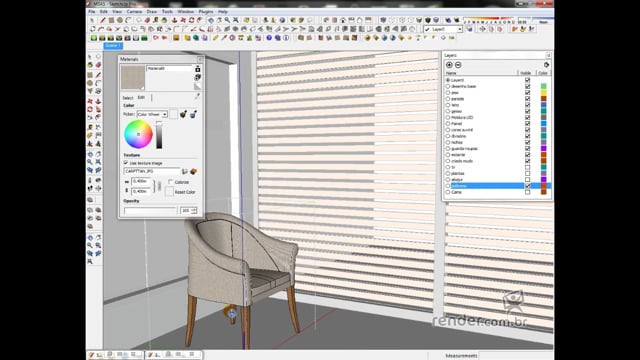Select the Arc tool in top toolbar
Screen dimensions: 640x360
click(x=128, y=20)
